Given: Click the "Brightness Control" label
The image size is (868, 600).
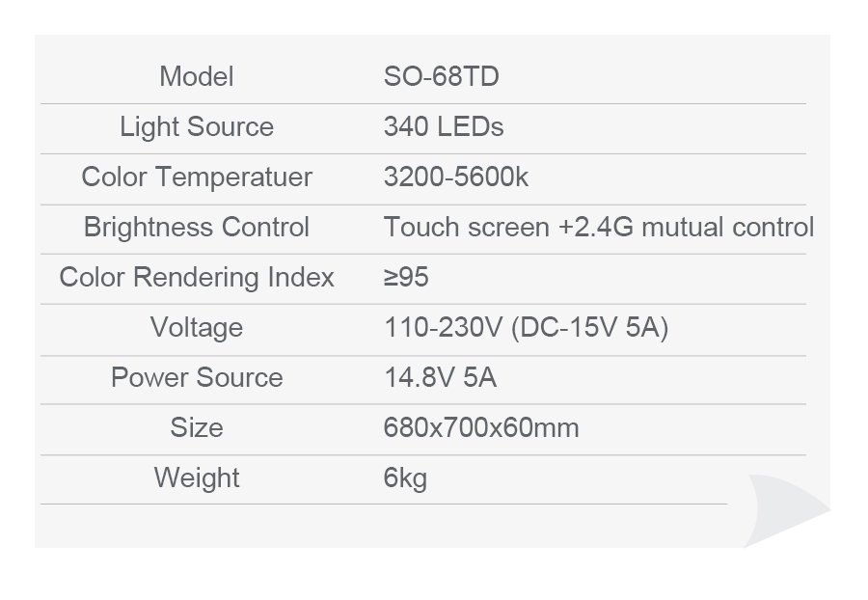Looking at the screenshot, I should pyautogui.click(x=197, y=228).
